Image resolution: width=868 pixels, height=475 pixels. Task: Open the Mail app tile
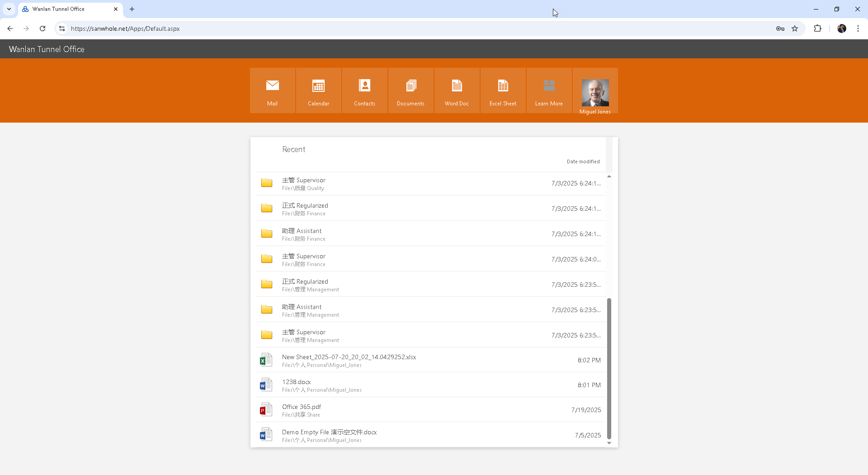click(272, 90)
